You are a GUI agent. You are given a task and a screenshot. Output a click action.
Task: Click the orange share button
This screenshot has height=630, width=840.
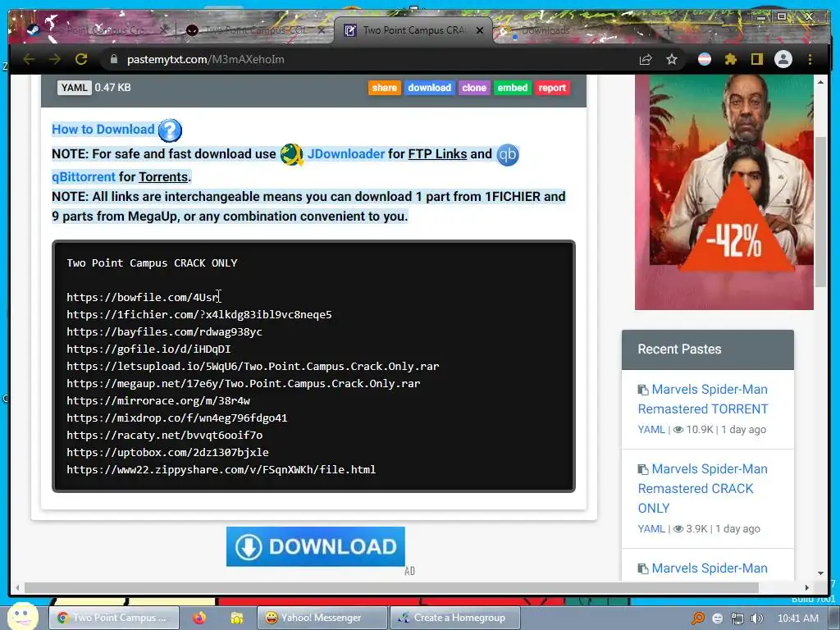click(384, 88)
